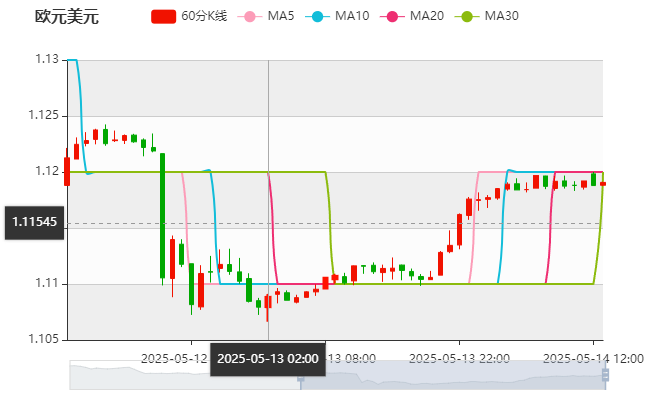Image resolution: width=670 pixels, height=400 pixels.
Task: Click the 2025-05-13 02:00 time tooltip label
Action: click(x=267, y=358)
